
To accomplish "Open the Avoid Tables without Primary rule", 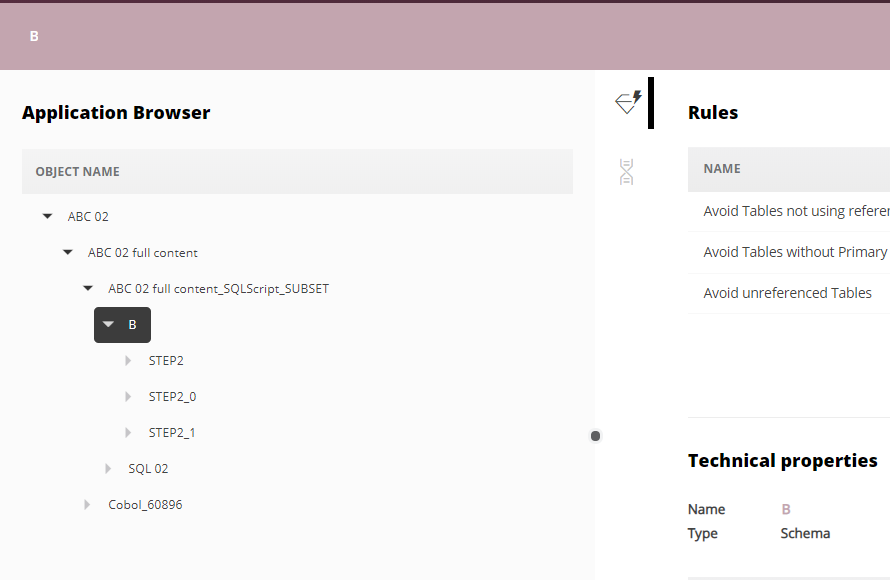I will click(x=794, y=252).
